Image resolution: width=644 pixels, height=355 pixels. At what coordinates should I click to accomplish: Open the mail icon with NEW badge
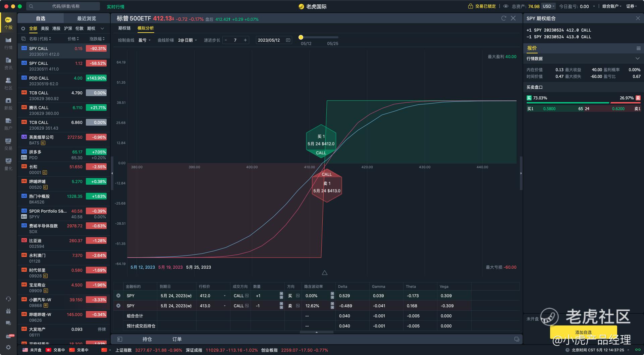[9, 336]
